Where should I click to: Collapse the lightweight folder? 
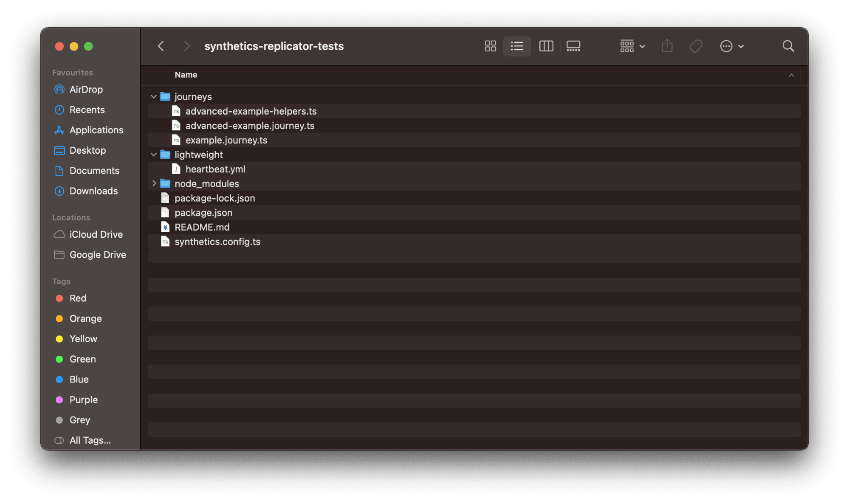[154, 155]
